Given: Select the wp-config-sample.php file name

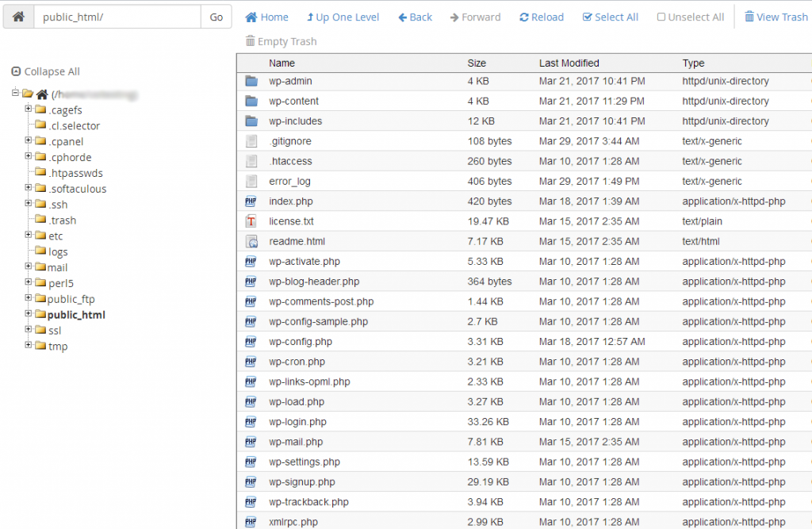Looking at the screenshot, I should (x=319, y=322).
